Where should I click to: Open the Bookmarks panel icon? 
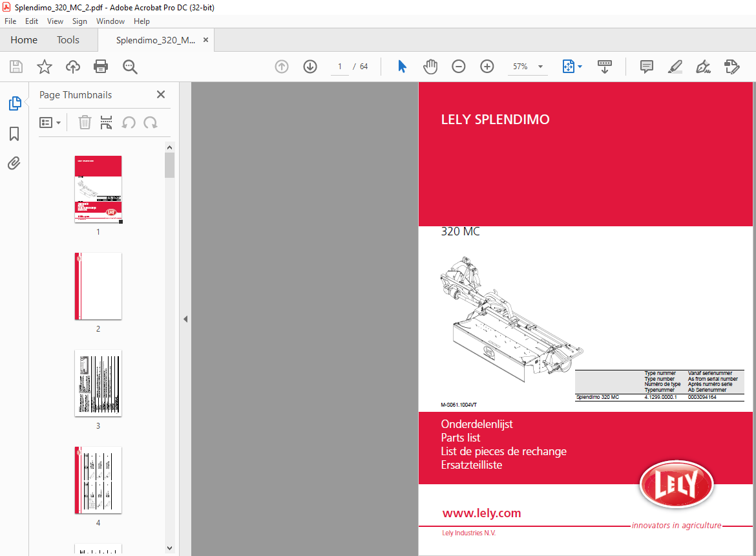[14, 134]
